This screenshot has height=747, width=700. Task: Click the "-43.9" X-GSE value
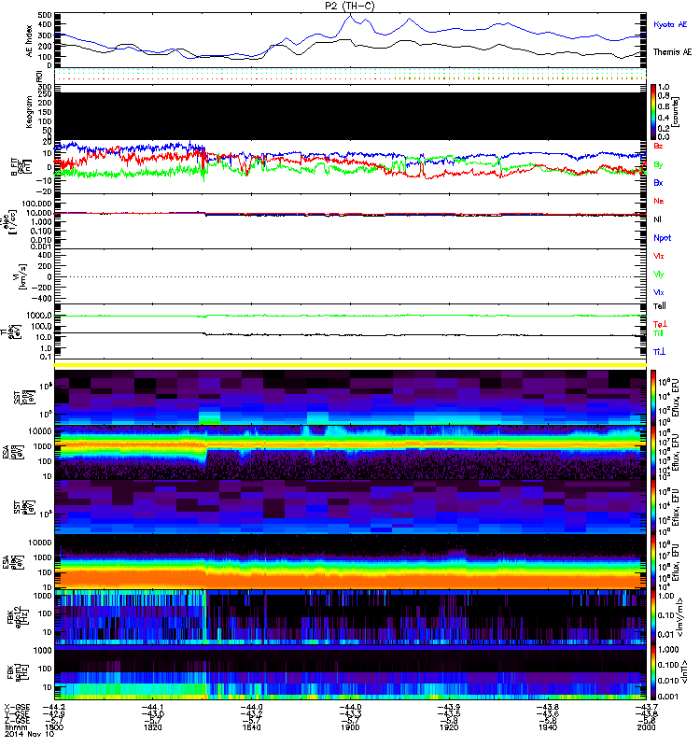(x=449, y=708)
